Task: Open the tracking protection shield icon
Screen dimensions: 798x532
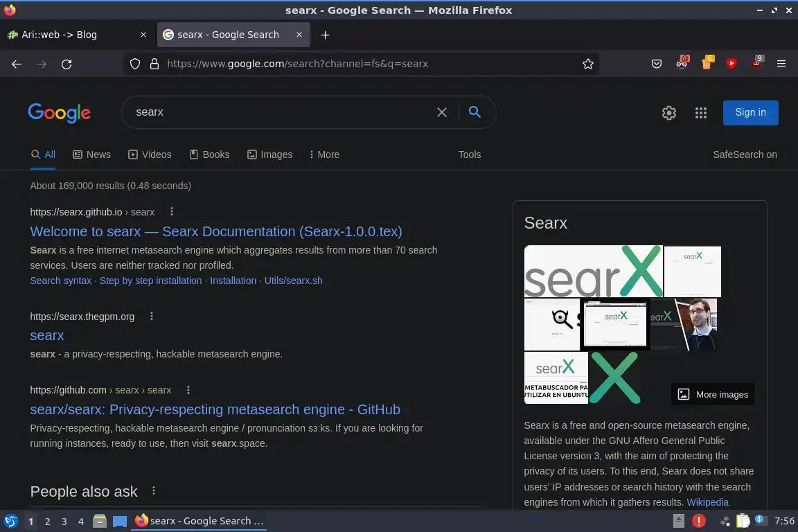Action: tap(135, 64)
